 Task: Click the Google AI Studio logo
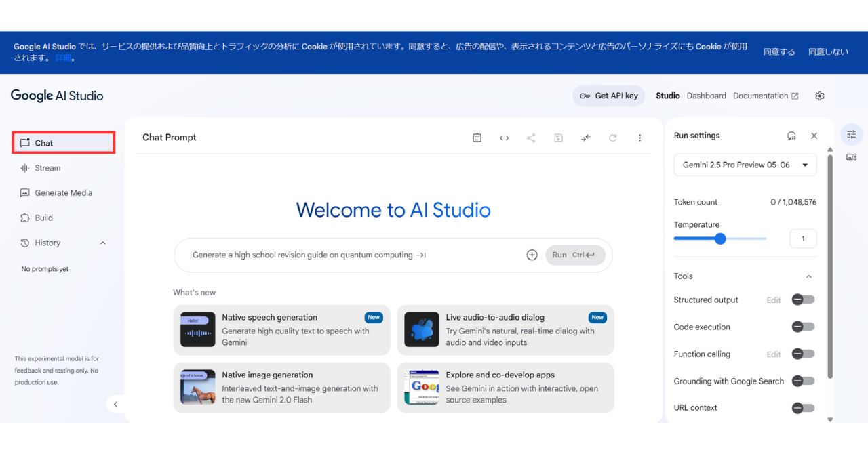[x=57, y=96]
